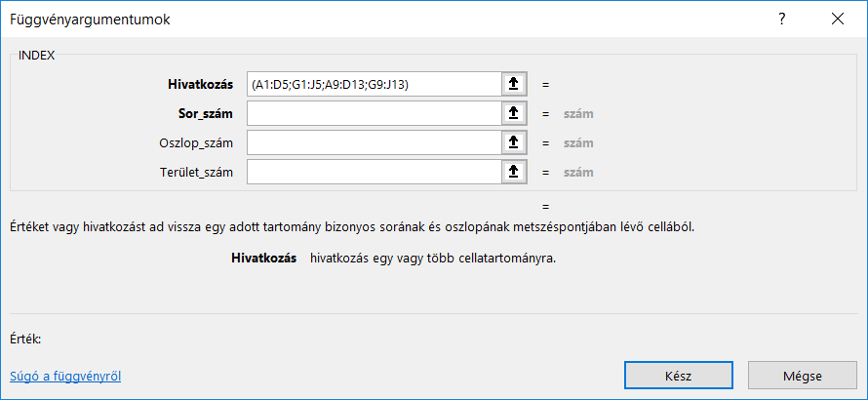
Task: Open the Súgó a függvényről link
Action: tap(65, 376)
